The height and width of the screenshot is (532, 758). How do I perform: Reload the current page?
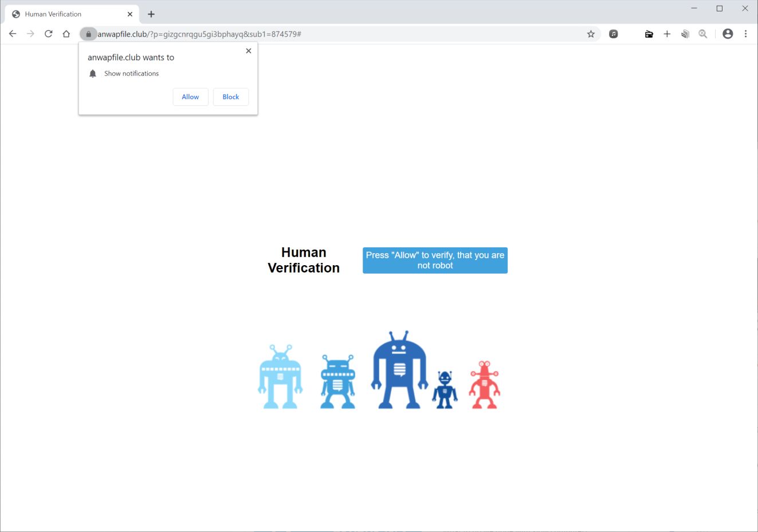click(48, 34)
